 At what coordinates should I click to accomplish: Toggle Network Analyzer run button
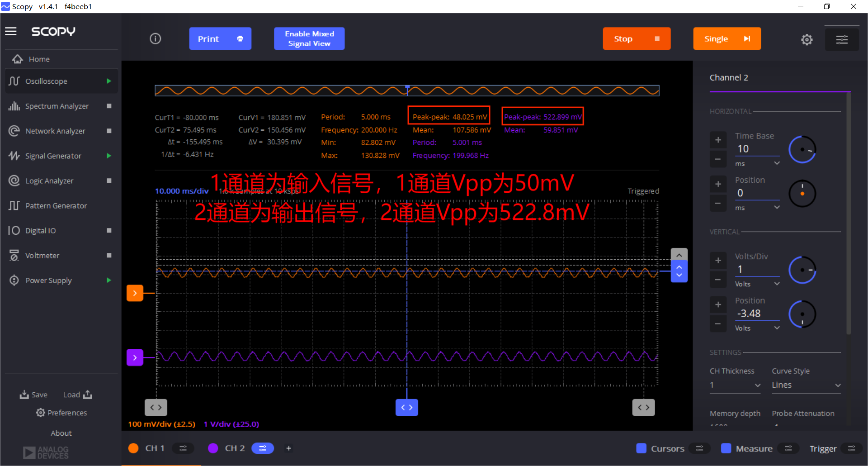(109, 131)
